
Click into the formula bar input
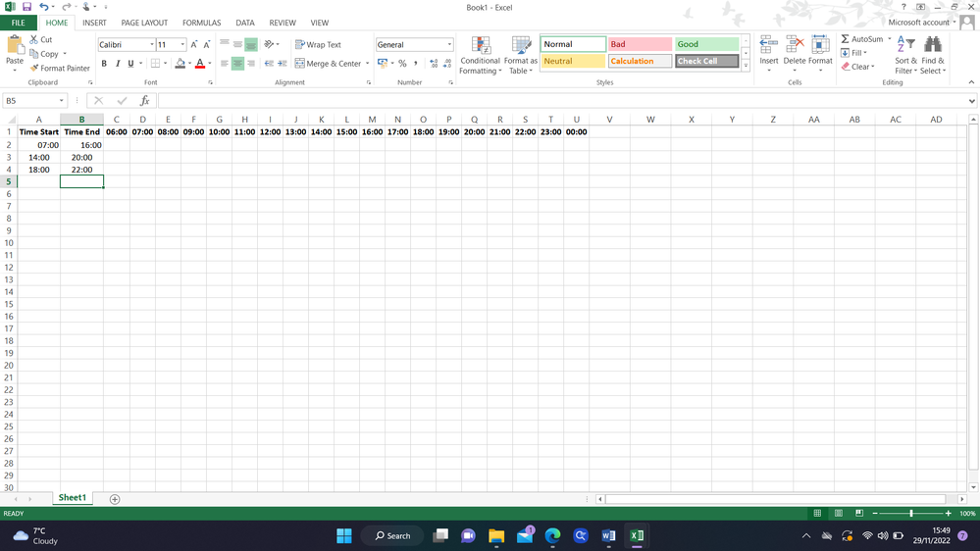click(x=562, y=101)
